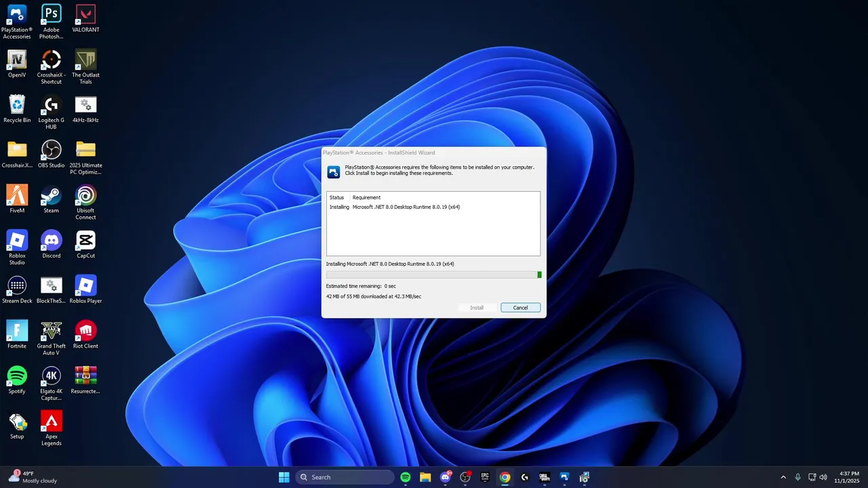This screenshot has height=488, width=868.
Task: Select the Grand Theft Auto V icon
Action: pos(51,338)
